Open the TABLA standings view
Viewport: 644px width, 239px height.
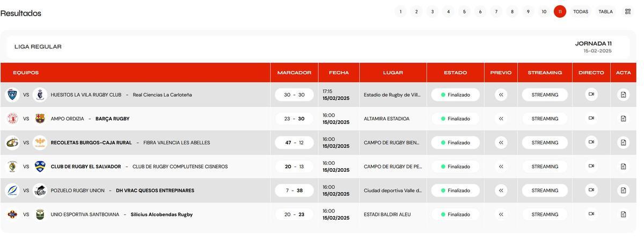click(x=606, y=11)
